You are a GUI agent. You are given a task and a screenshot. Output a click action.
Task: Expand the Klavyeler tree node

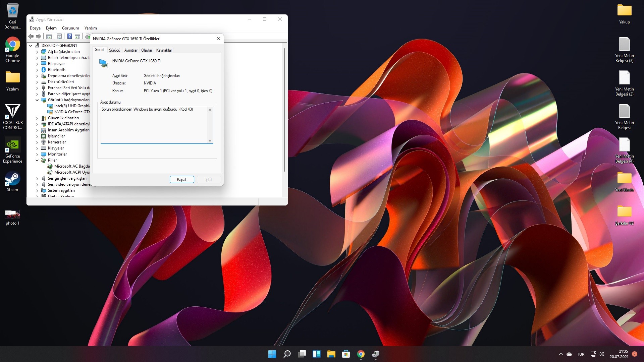[x=37, y=148]
